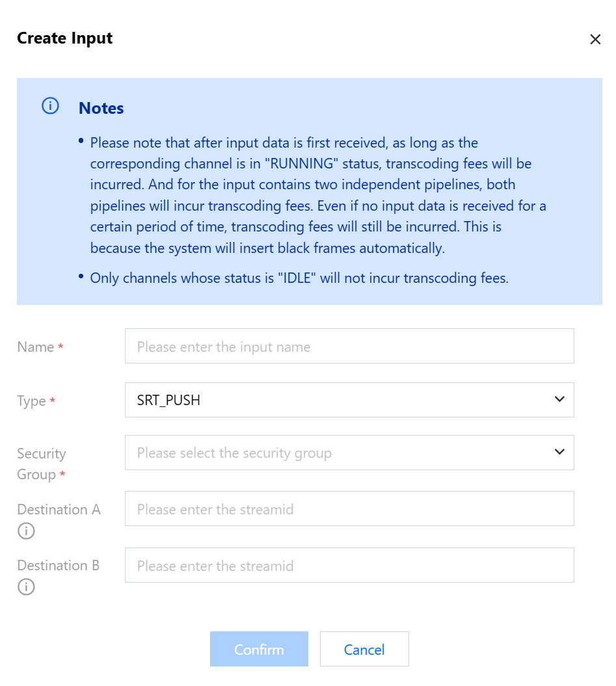Click the Destination B label text
616x686 pixels.
pyautogui.click(x=59, y=565)
